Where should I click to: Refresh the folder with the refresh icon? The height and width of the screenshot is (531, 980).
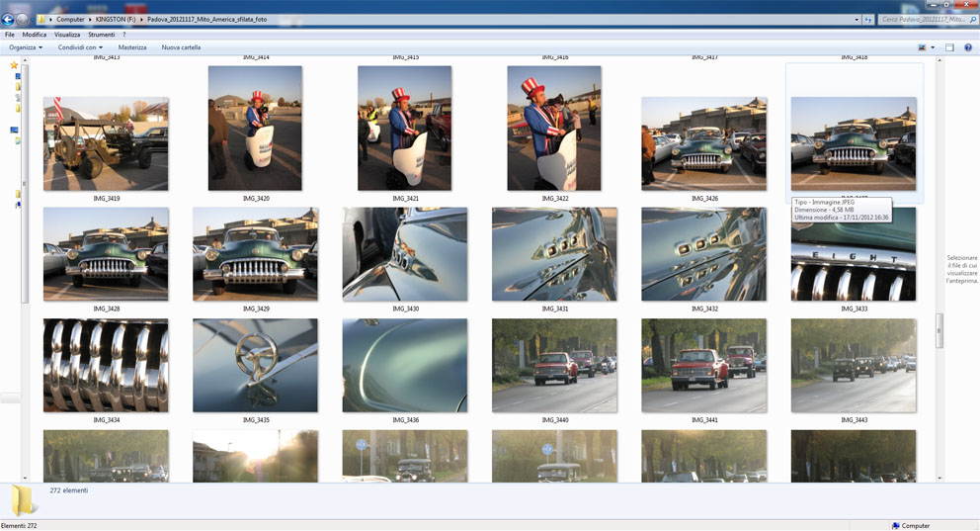[x=868, y=20]
